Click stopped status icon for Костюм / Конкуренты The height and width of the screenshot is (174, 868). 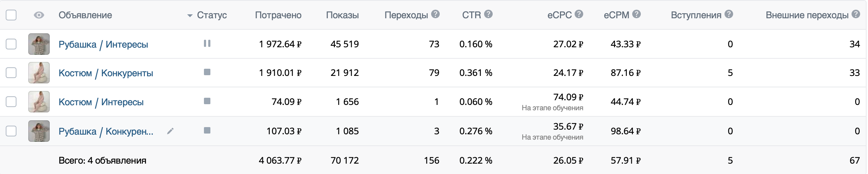tap(207, 72)
